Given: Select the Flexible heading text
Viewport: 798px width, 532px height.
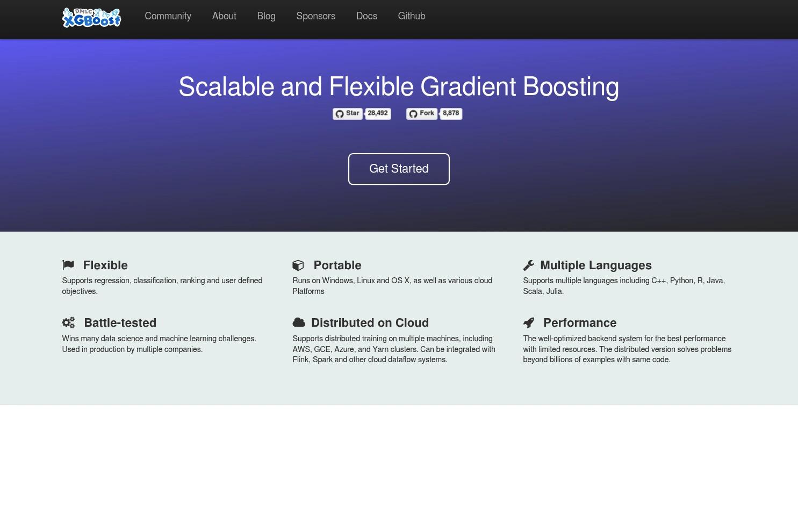Looking at the screenshot, I should coord(105,265).
